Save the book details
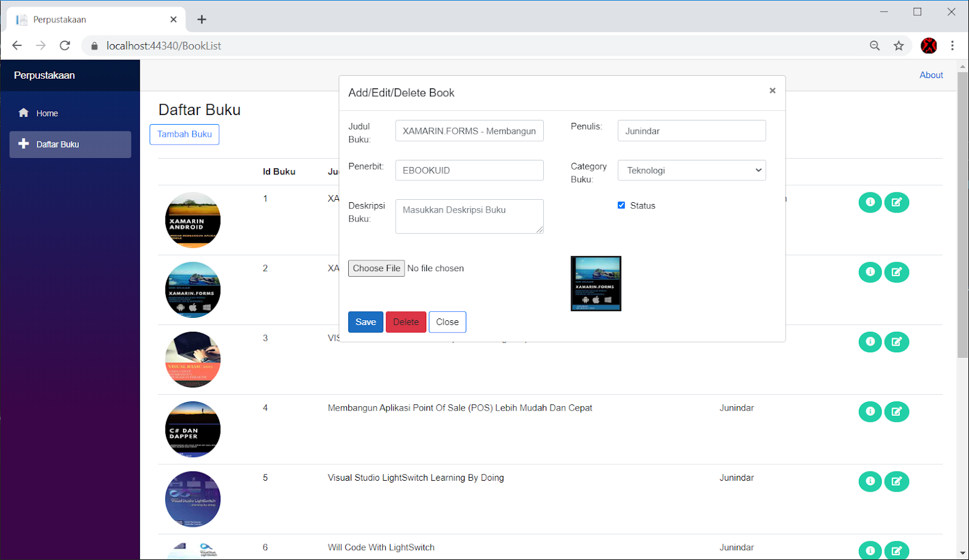Image resolution: width=969 pixels, height=560 pixels. click(x=365, y=322)
